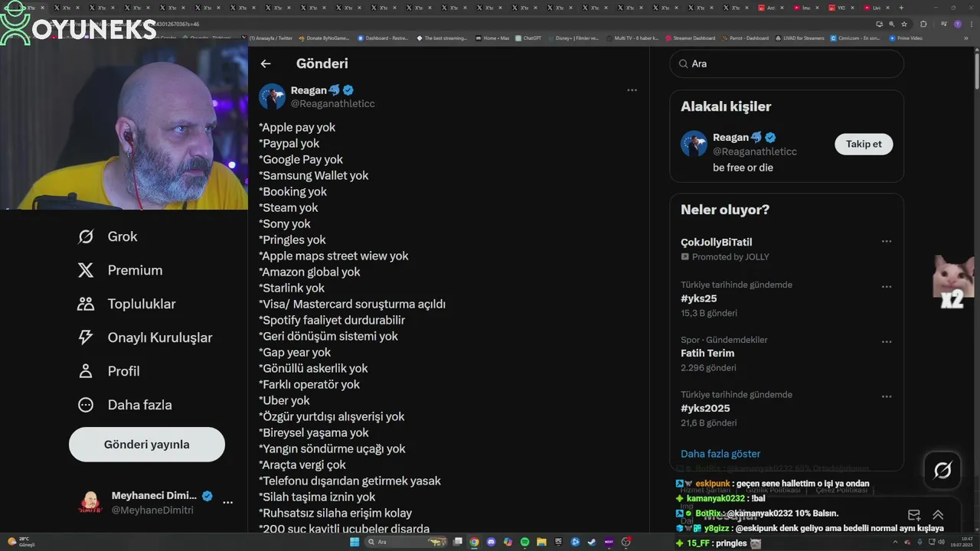Open the ÇokJollyBiTatil promoted trend

point(717,242)
